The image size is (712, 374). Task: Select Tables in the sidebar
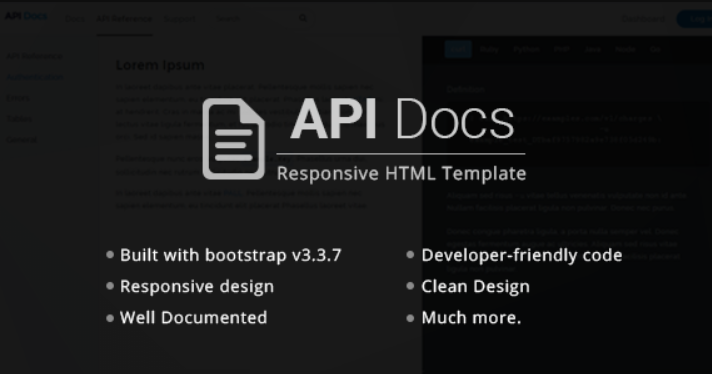pyautogui.click(x=19, y=119)
